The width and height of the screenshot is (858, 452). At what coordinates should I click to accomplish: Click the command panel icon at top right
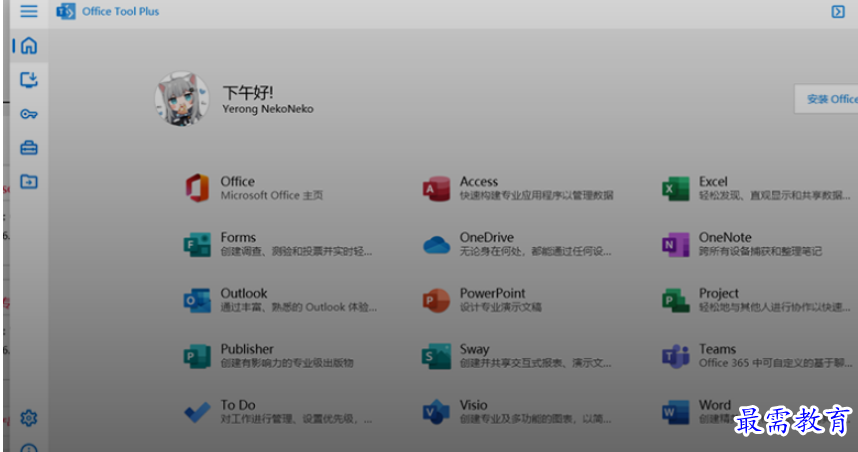tap(838, 11)
